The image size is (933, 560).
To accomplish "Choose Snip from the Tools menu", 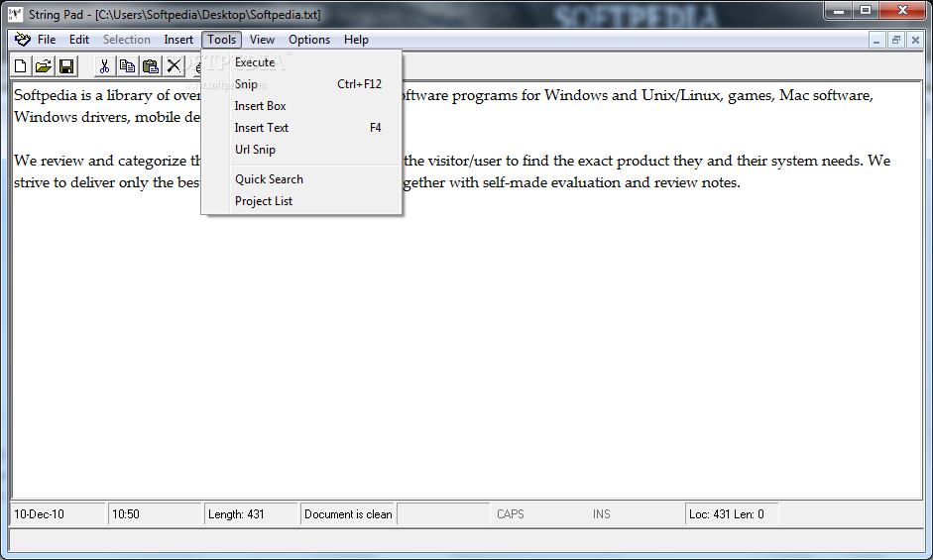I will [x=301, y=84].
